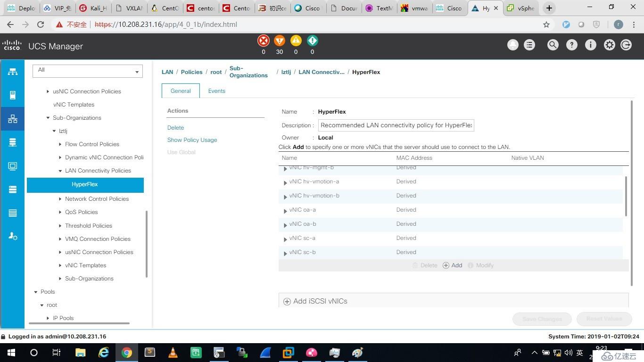Open a new browser tab
The height and width of the screenshot is (362, 644).
(x=549, y=8)
